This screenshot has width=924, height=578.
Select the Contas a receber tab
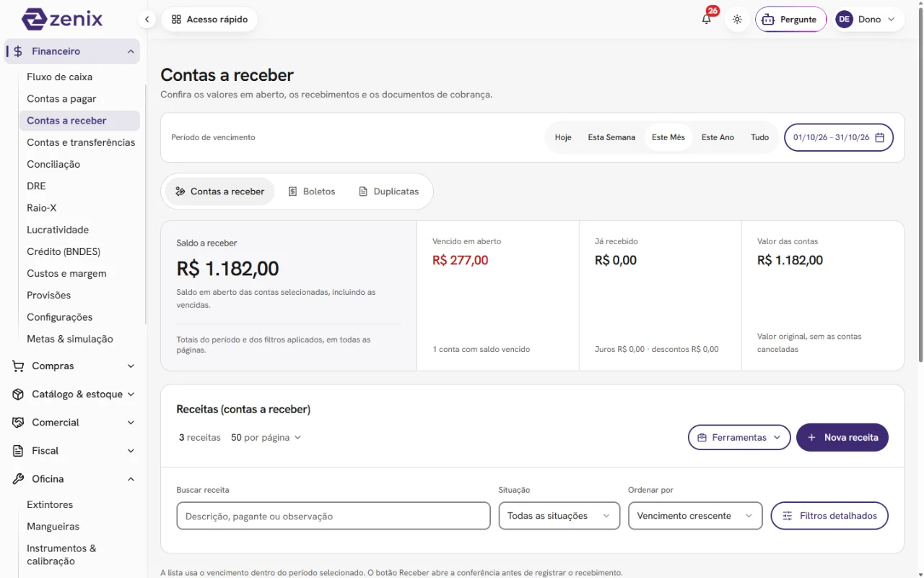coord(219,191)
